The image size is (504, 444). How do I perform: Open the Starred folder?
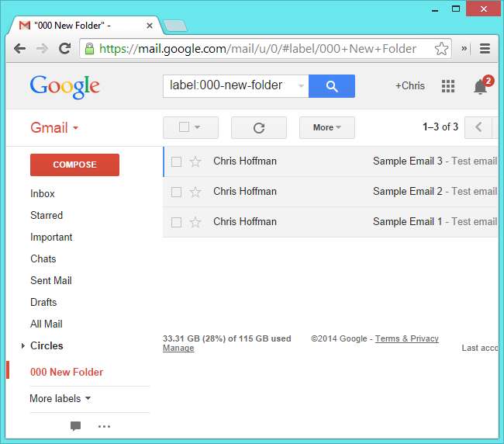coord(47,215)
